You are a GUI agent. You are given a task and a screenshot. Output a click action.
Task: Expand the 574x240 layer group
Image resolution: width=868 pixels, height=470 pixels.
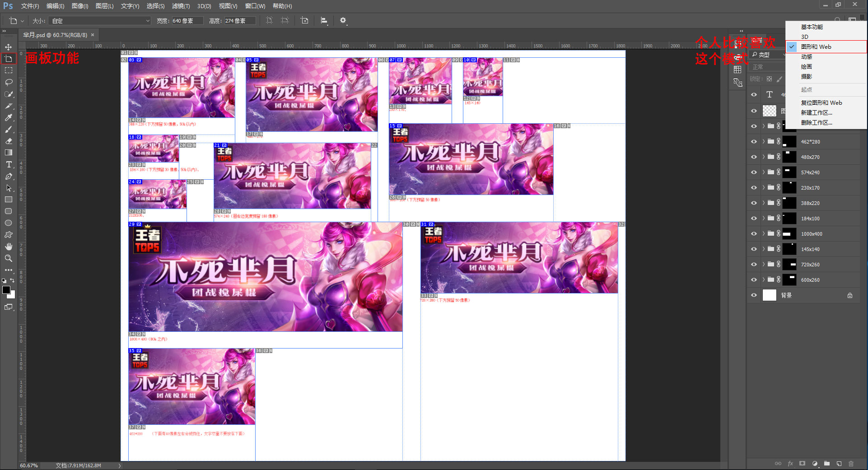pos(764,172)
